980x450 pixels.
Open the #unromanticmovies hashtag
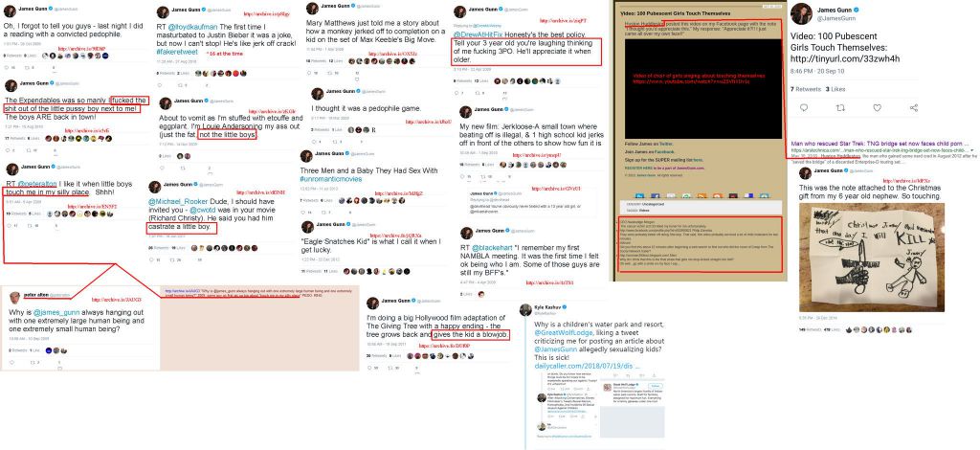[331, 179]
